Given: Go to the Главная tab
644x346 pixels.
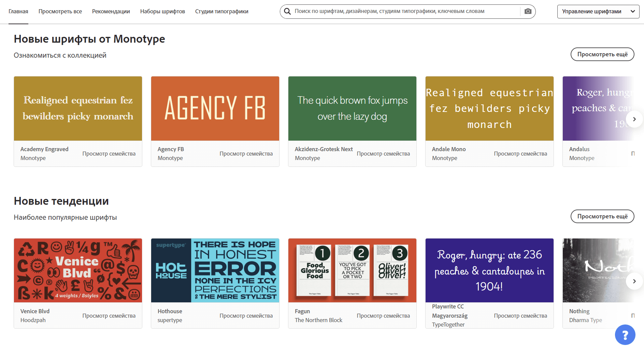Looking at the screenshot, I should pos(18,11).
